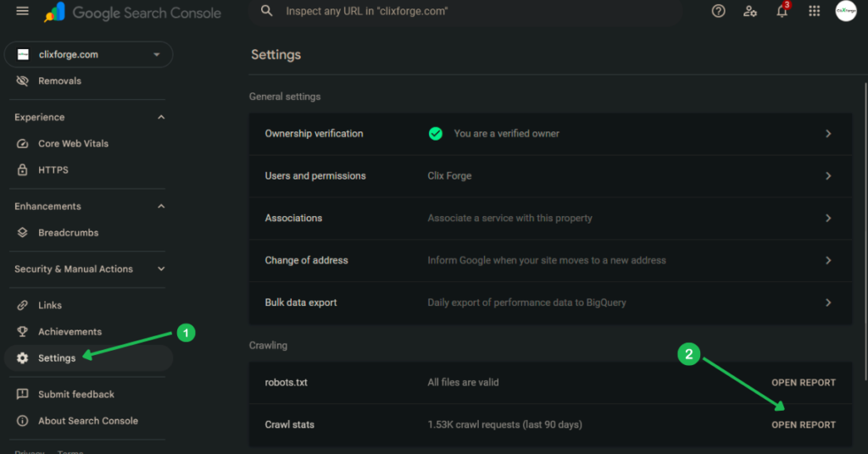
Task: Click the Change of address label
Action: [x=306, y=260]
